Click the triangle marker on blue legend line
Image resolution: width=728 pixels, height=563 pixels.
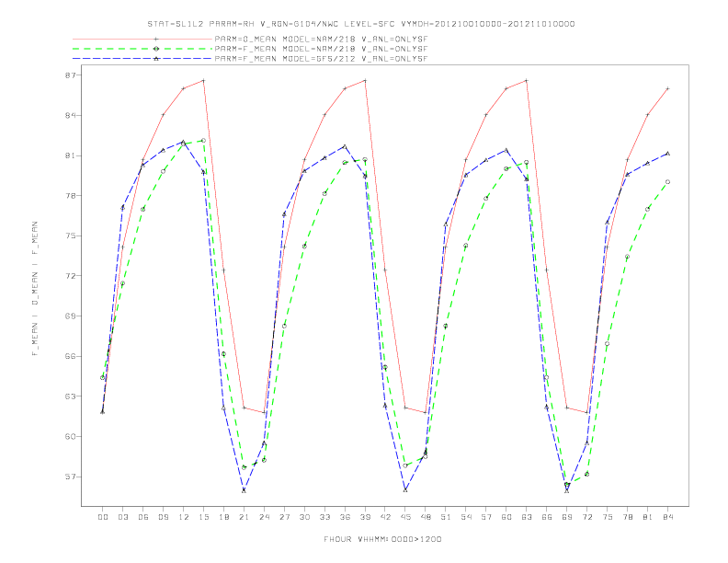pos(156,59)
